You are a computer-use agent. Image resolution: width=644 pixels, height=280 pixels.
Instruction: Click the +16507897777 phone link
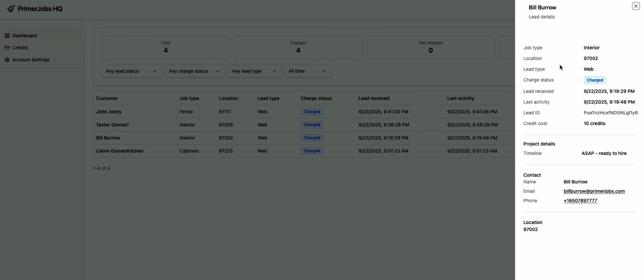pyautogui.click(x=580, y=201)
